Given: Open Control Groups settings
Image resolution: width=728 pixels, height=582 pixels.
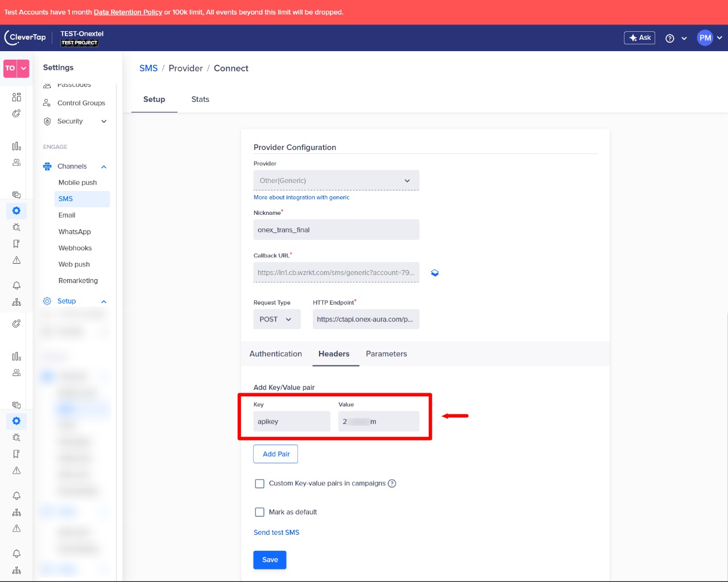Looking at the screenshot, I should 81,103.
